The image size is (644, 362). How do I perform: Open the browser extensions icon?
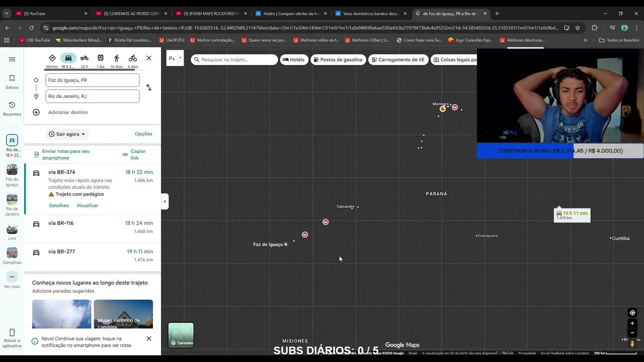[594, 28]
